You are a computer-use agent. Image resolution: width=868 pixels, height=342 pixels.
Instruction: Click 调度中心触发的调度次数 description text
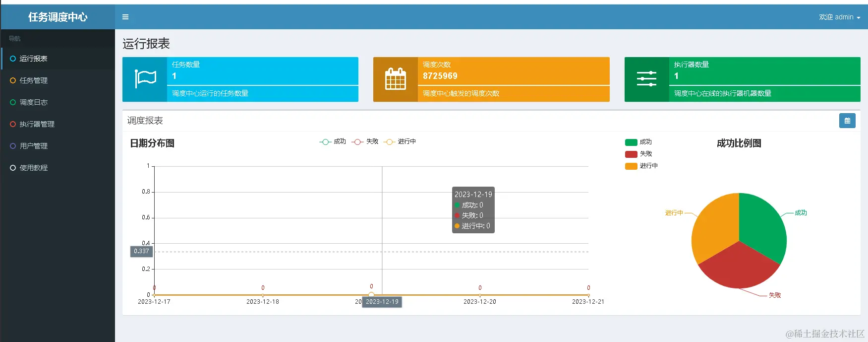[x=461, y=93]
